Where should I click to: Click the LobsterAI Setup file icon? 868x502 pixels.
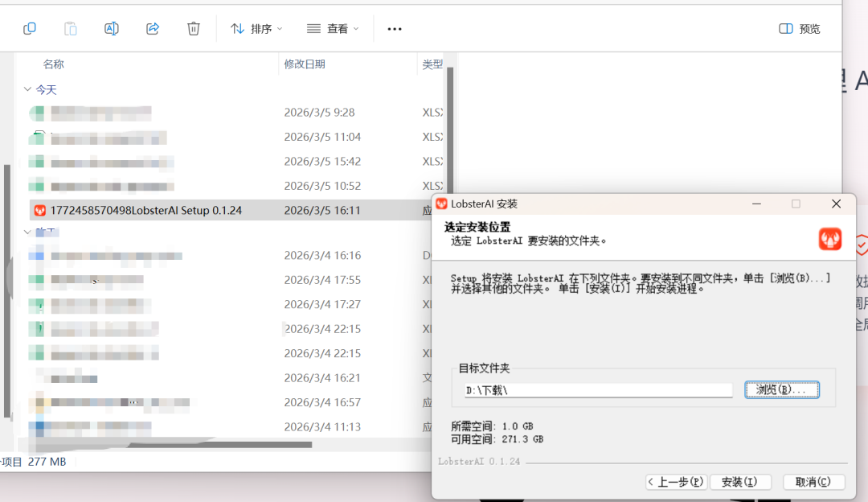[x=39, y=211]
